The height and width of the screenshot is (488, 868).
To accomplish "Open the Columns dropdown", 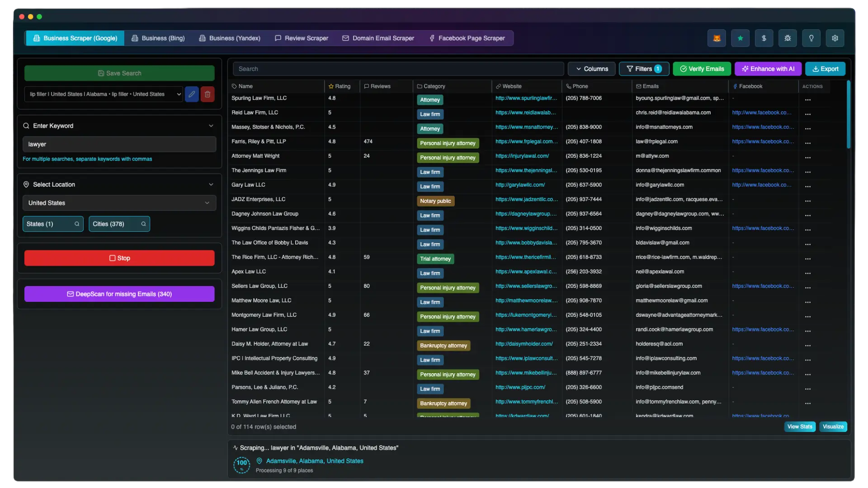I will point(591,69).
